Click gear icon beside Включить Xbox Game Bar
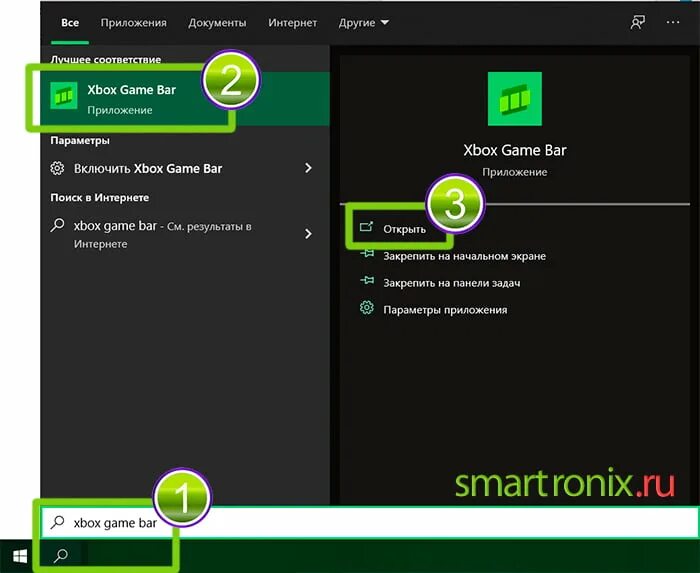Image resolution: width=700 pixels, height=573 pixels. tap(57, 168)
